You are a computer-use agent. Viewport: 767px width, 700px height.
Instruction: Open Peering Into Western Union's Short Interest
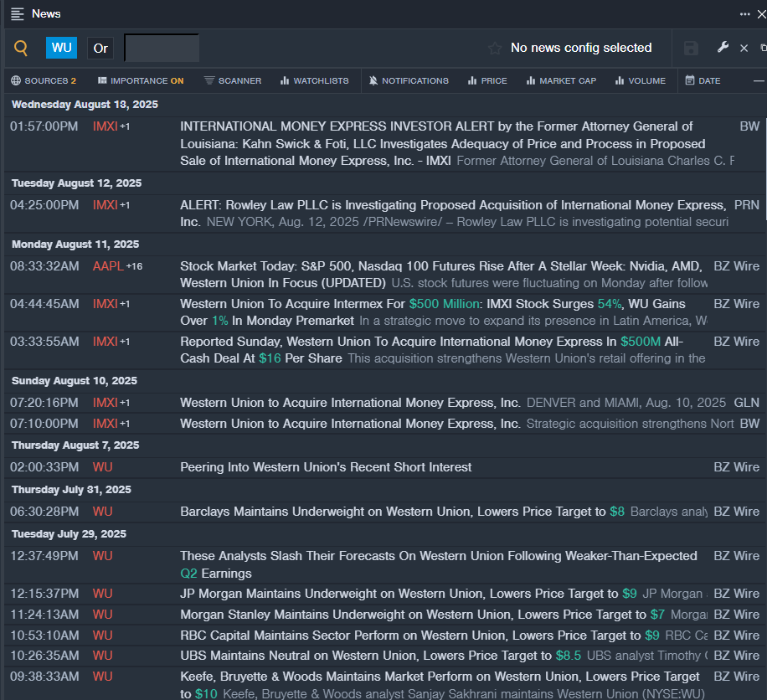326,467
